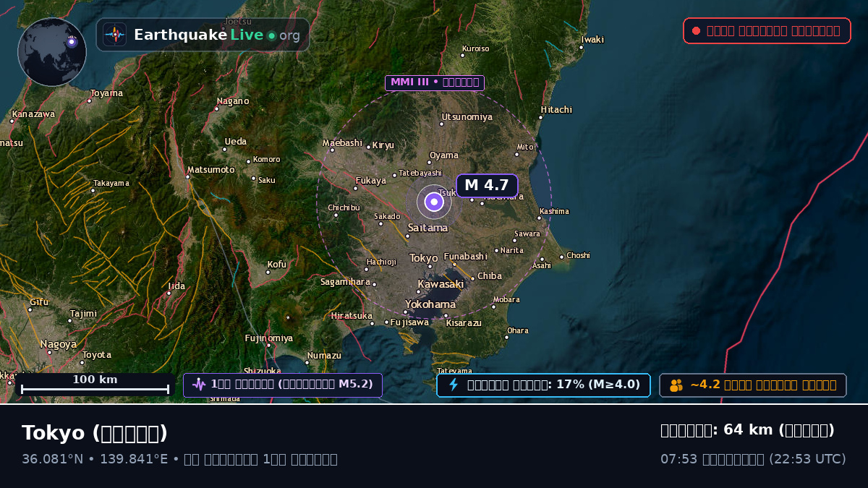Click the Nagano city label
The height and width of the screenshot is (488, 868).
(233, 101)
